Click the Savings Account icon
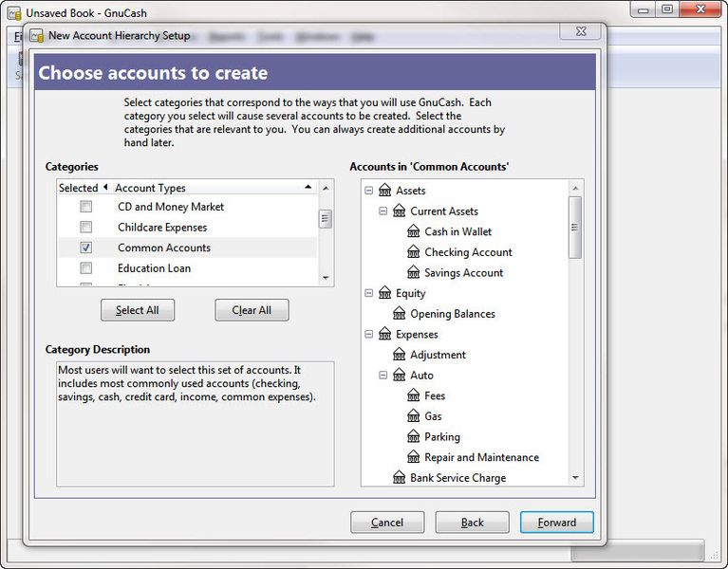 pos(413,272)
